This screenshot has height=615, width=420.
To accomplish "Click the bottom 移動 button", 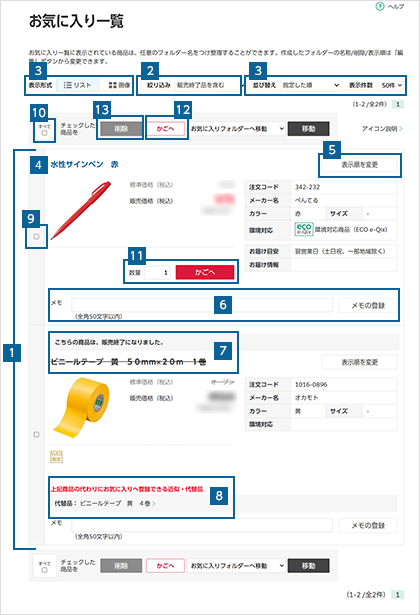I will [x=309, y=566].
